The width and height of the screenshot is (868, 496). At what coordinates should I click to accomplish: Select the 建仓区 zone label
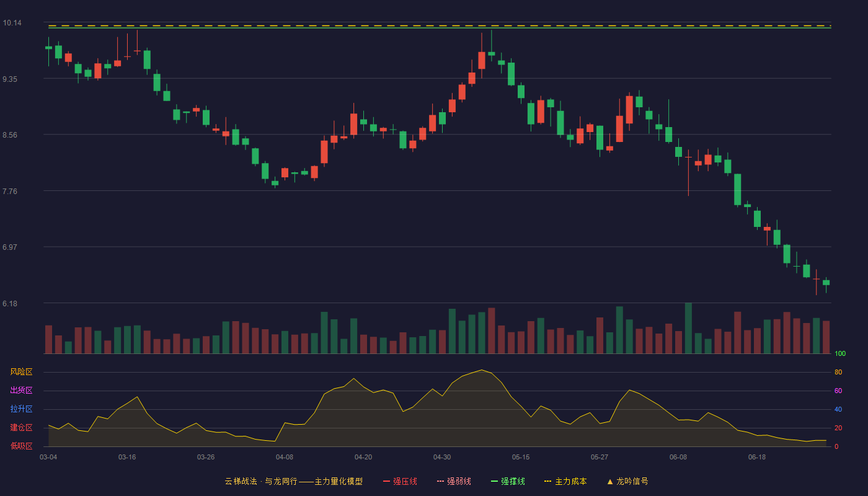(x=21, y=428)
